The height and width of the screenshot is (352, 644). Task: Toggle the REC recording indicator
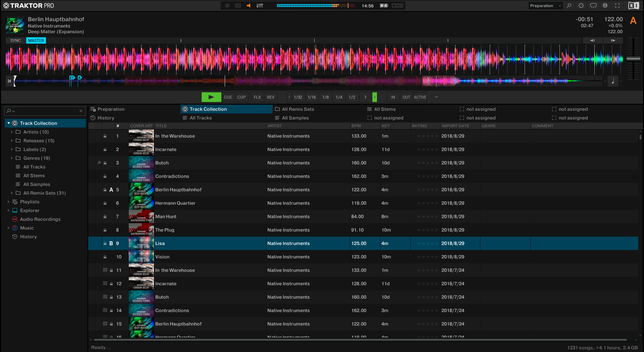tap(397, 6)
